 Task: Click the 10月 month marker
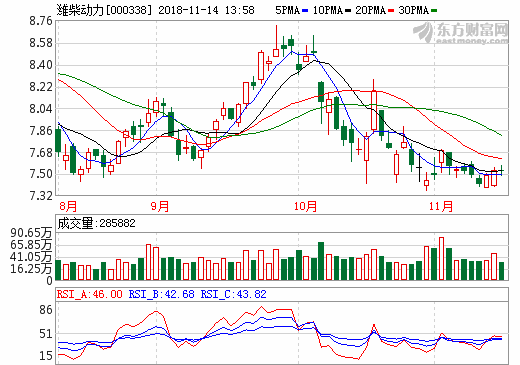pyautogui.click(x=305, y=206)
